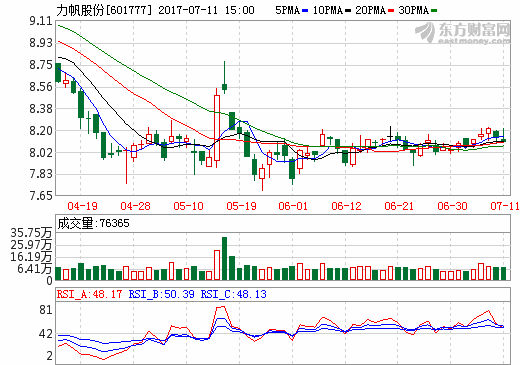Click the RSI_C:48.13 indicator label
520x365 pixels.
coord(233,294)
